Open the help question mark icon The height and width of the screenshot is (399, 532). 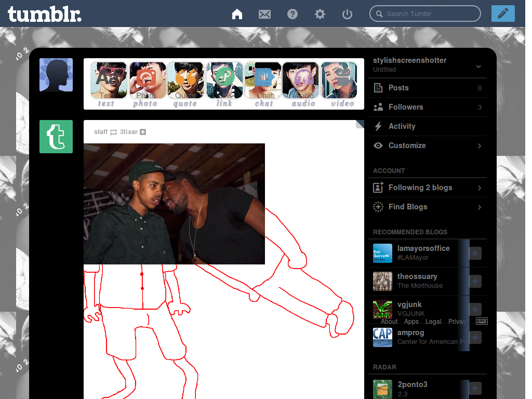pyautogui.click(x=292, y=14)
